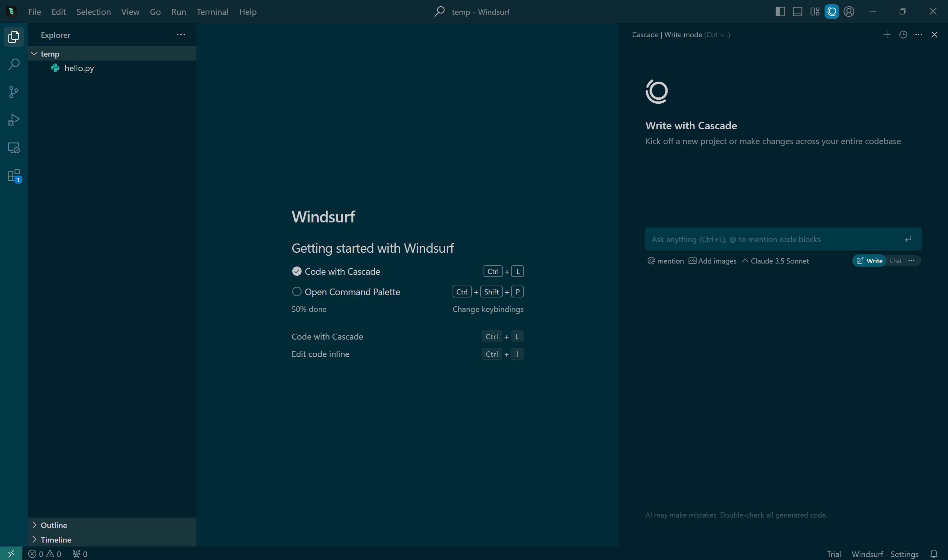Open the customize layout icon
The width and height of the screenshot is (948, 560).
point(815,12)
